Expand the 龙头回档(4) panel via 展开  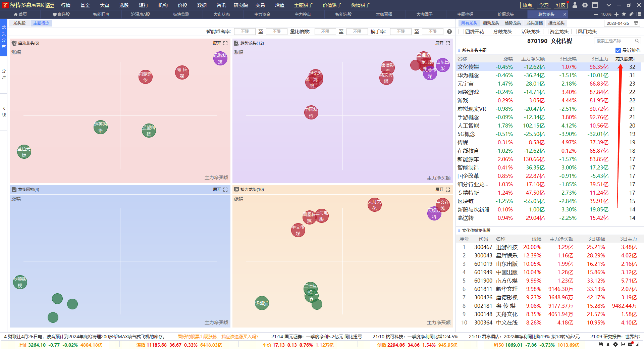[217, 190]
